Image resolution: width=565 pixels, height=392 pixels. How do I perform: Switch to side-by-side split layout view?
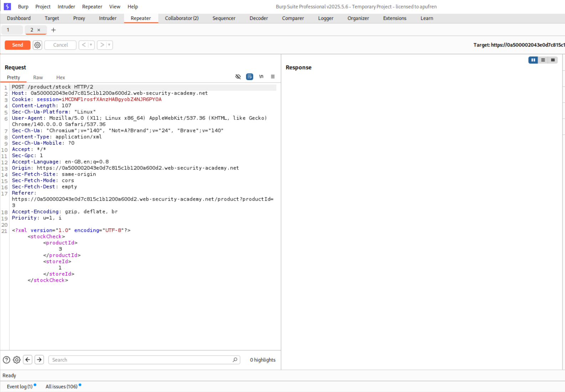click(x=533, y=60)
